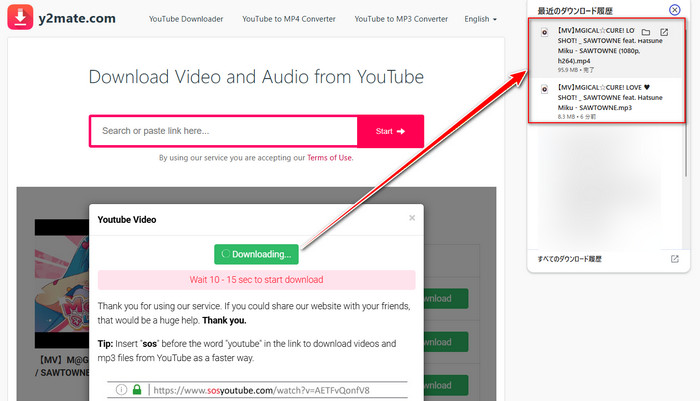Click the Wait 10 - 15 sec notice
The image size is (700, 401).
[256, 280]
